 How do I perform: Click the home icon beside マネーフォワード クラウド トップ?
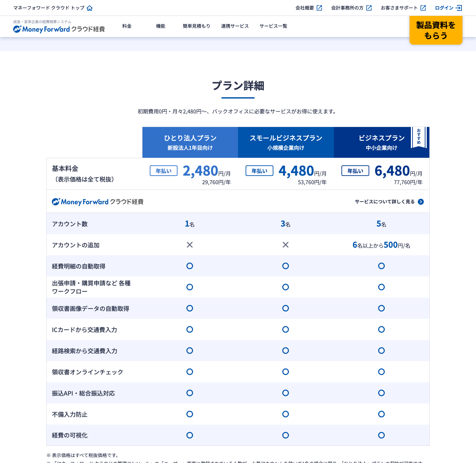pyautogui.click(x=90, y=8)
